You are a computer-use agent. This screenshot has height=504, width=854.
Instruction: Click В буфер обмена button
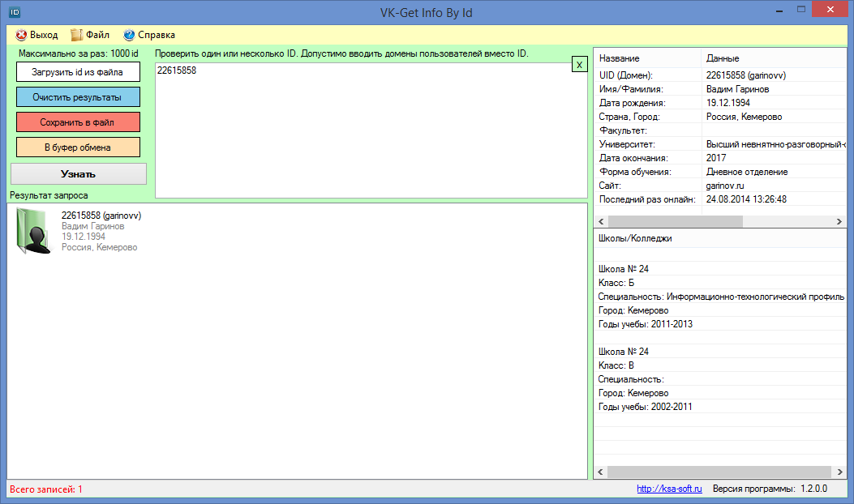point(78,147)
